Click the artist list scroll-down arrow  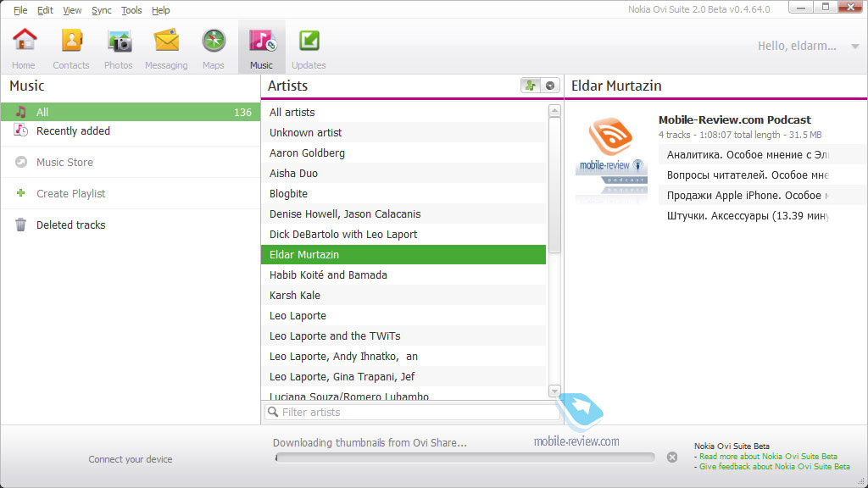[554, 391]
